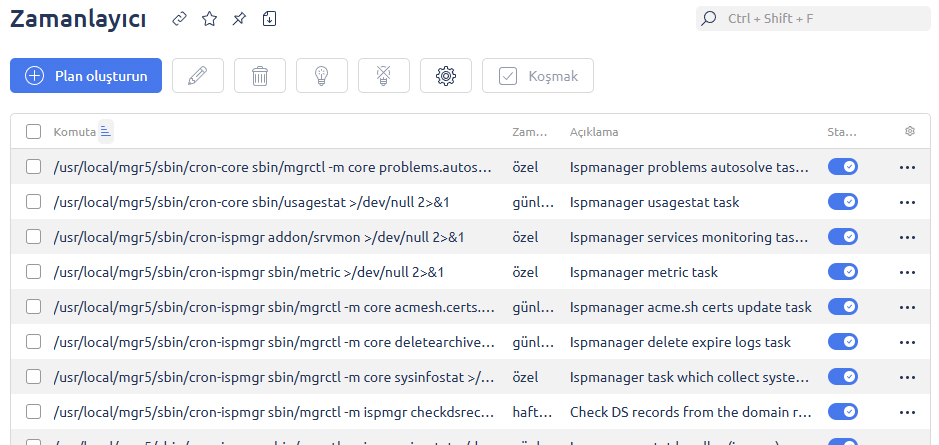Pin the Zamanlayıcı page
939x445 pixels.
[x=239, y=19]
